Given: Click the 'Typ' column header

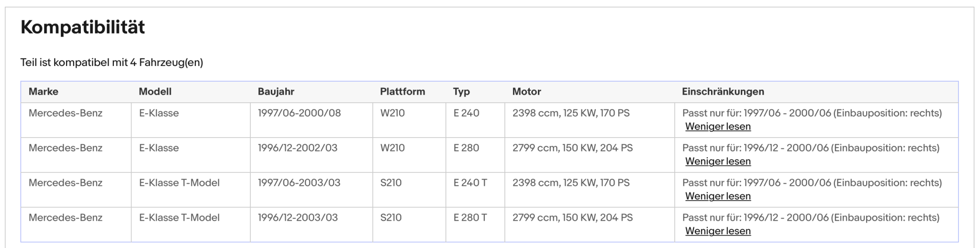Looking at the screenshot, I should pos(461,92).
